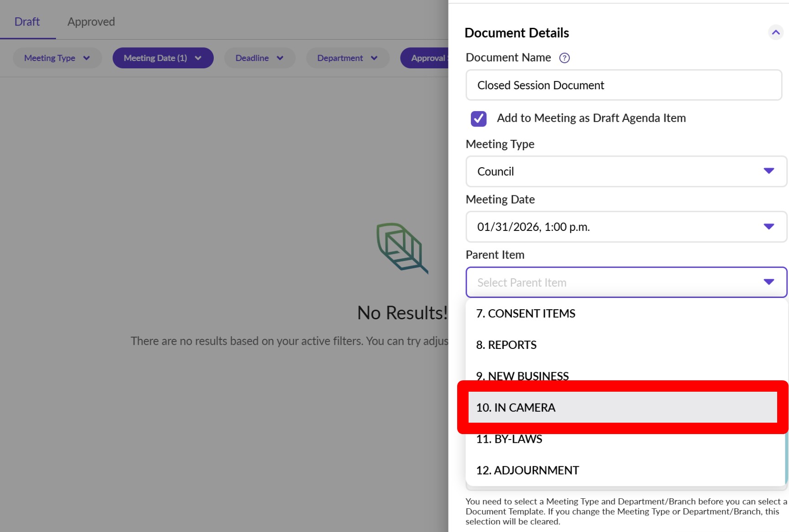Image resolution: width=789 pixels, height=532 pixels.
Task: Click the Approval filter chip
Action: [x=426, y=58]
